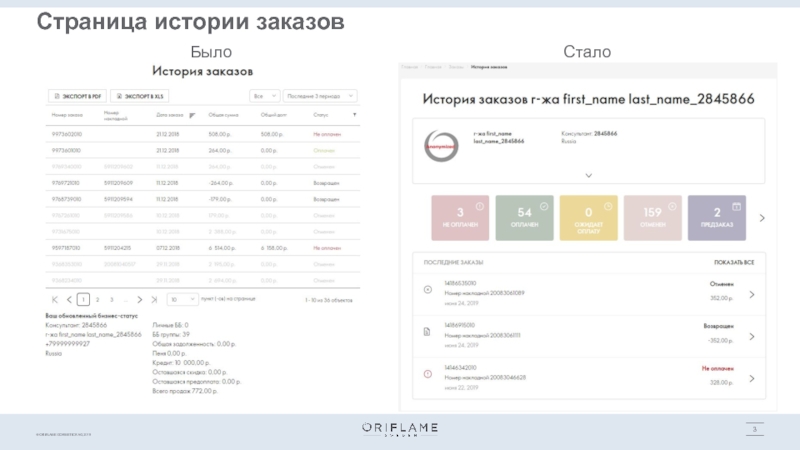
Task: Click the Номер заказа column header
Action: [67, 115]
